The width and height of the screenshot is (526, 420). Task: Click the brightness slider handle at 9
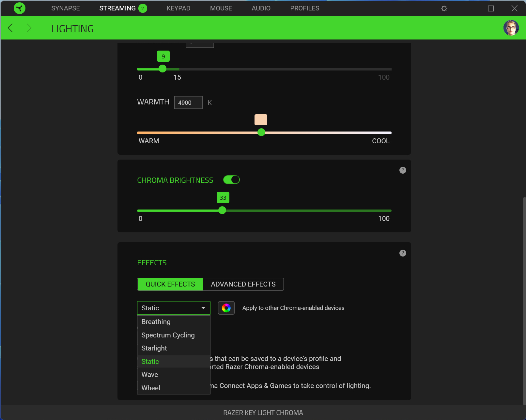click(162, 69)
